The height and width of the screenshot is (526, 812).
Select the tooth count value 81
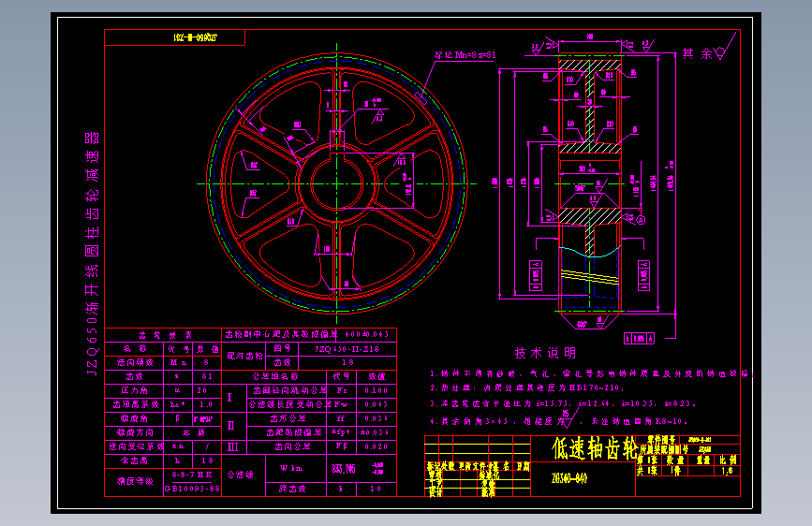click(207, 376)
